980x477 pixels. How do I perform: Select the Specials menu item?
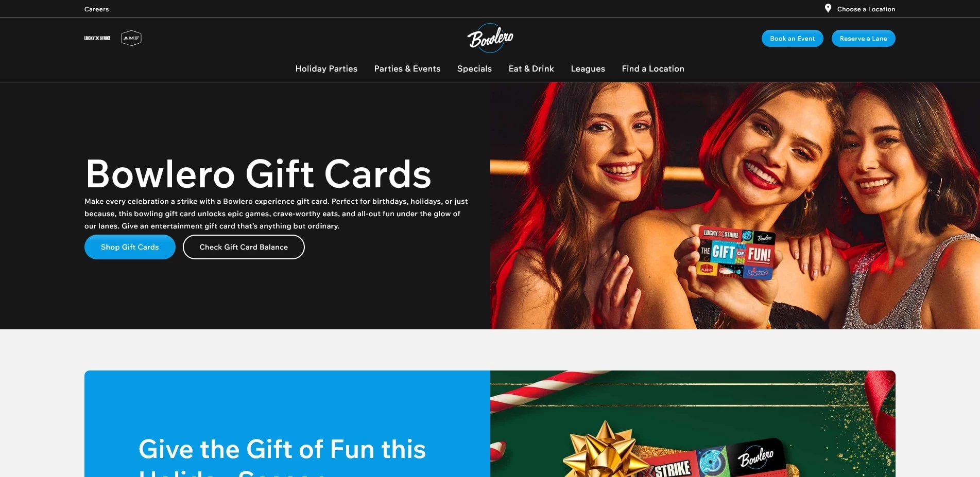coord(474,68)
